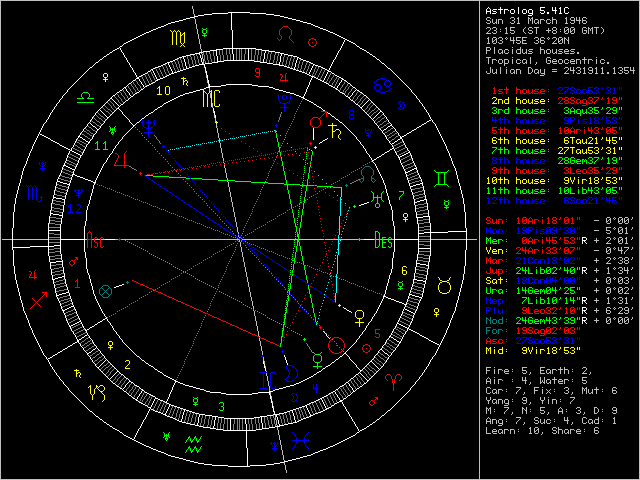Select the teal North Node glyph
Image resolution: width=640 pixels, height=480 pixels.
[x=368, y=174]
